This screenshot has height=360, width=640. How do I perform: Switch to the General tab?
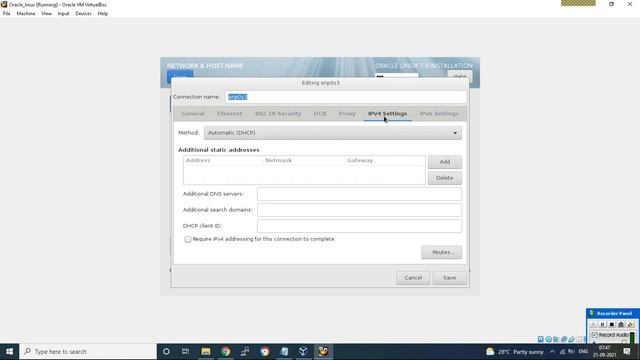coord(193,113)
